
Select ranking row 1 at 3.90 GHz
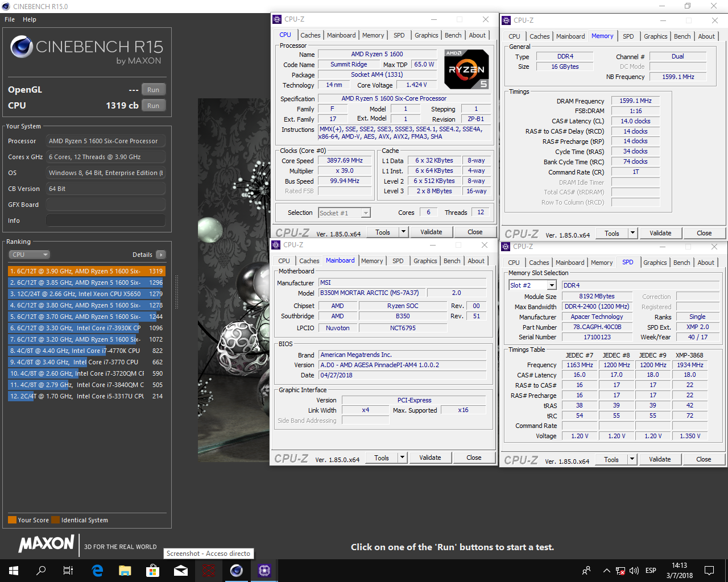tap(86, 271)
